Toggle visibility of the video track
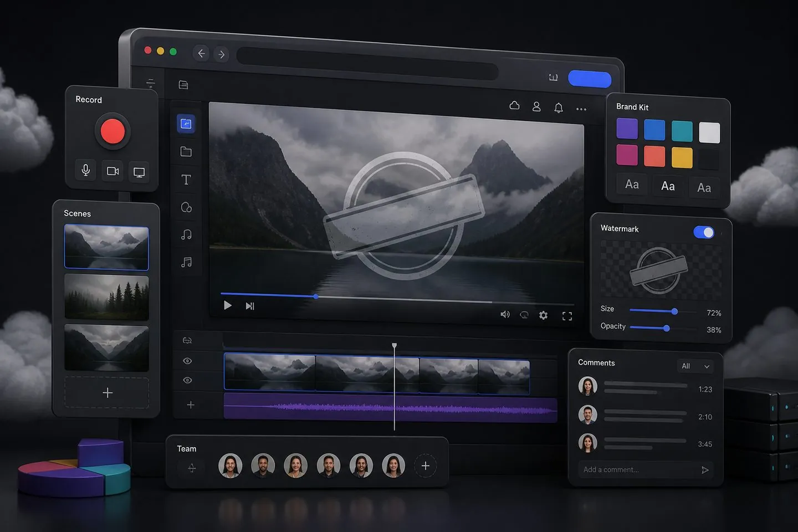The image size is (798, 532). tap(187, 361)
